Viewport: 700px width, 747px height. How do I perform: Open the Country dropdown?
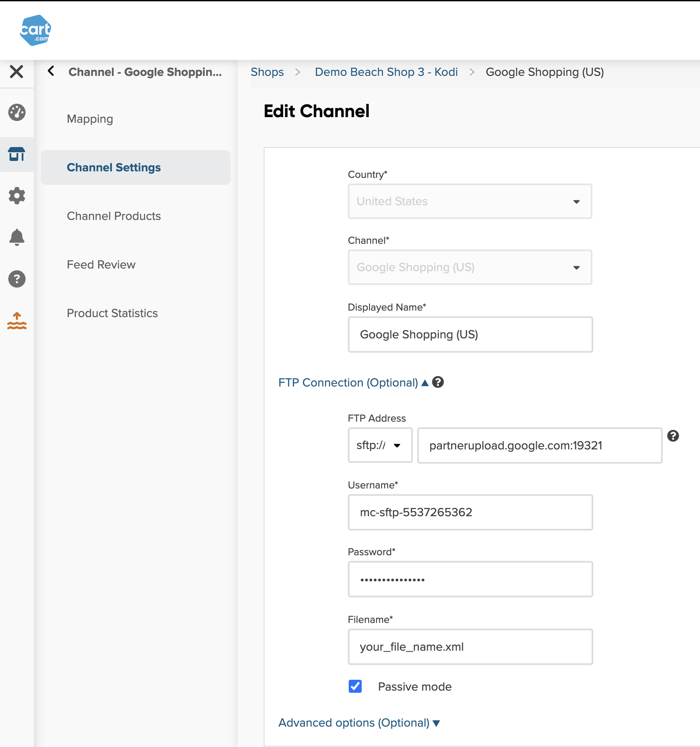470,201
